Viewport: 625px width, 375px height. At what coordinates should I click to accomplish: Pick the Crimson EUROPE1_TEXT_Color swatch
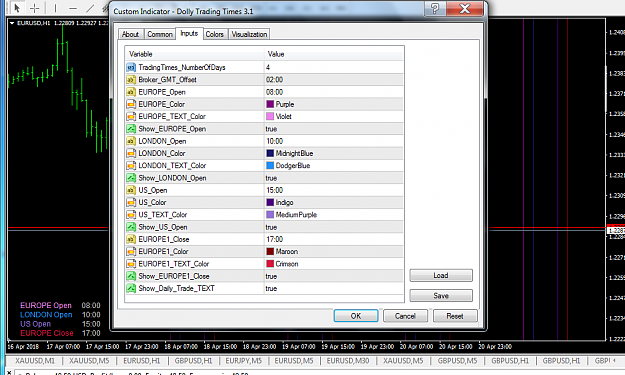pyautogui.click(x=270, y=264)
